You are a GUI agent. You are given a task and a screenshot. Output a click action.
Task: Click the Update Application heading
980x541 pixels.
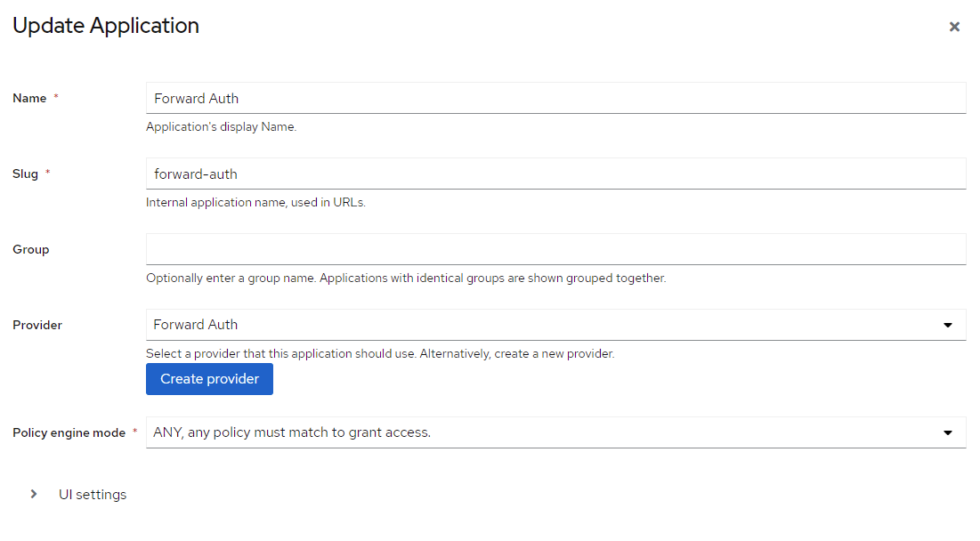[106, 26]
